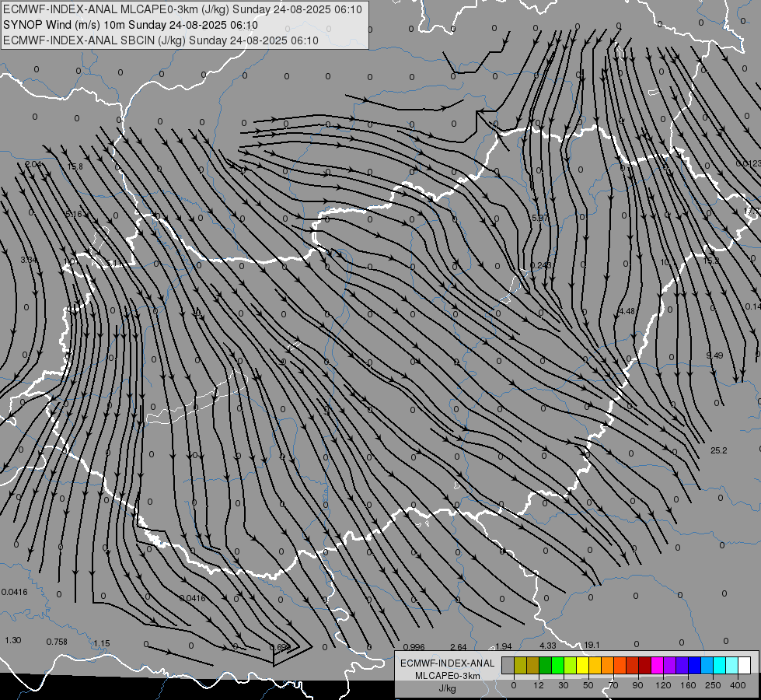The width and height of the screenshot is (761, 700).
Task: Click the 90 tick label on legend scale
Action: 638,685
